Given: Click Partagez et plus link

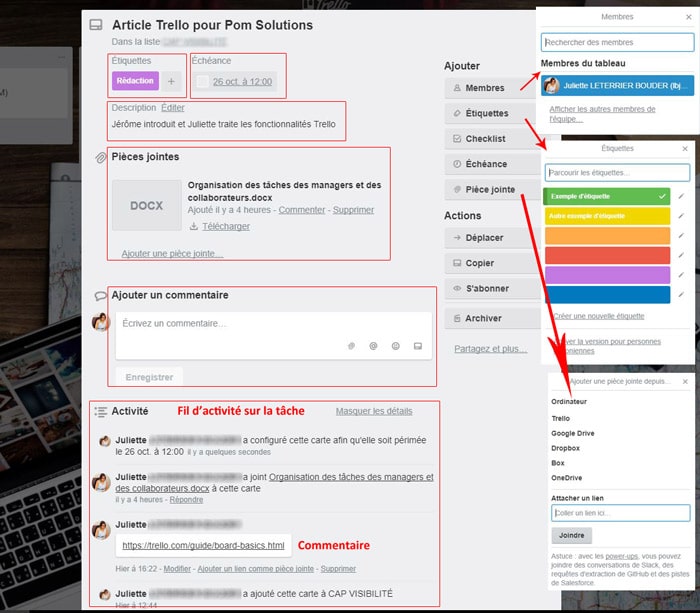Looking at the screenshot, I should click(x=491, y=349).
